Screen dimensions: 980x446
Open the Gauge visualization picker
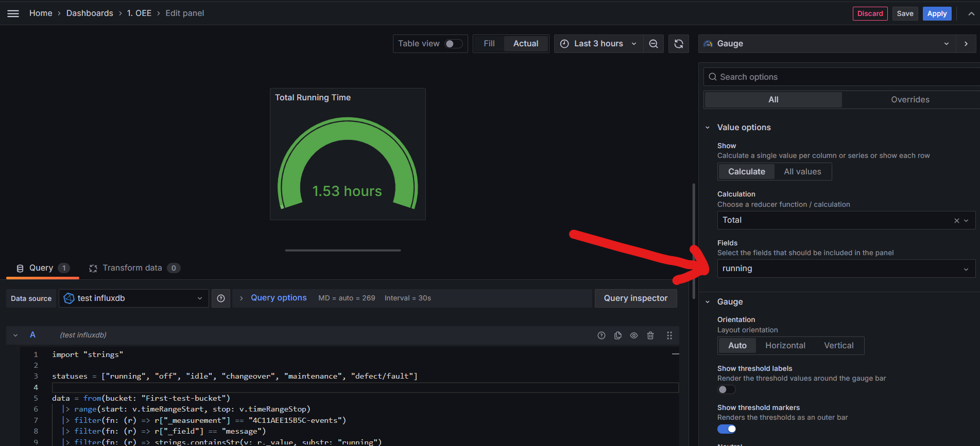[827, 44]
